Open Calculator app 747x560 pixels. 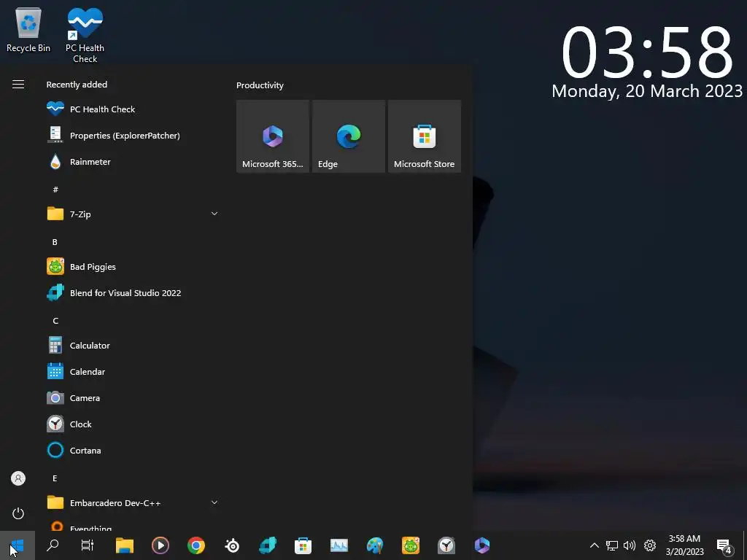(133, 345)
